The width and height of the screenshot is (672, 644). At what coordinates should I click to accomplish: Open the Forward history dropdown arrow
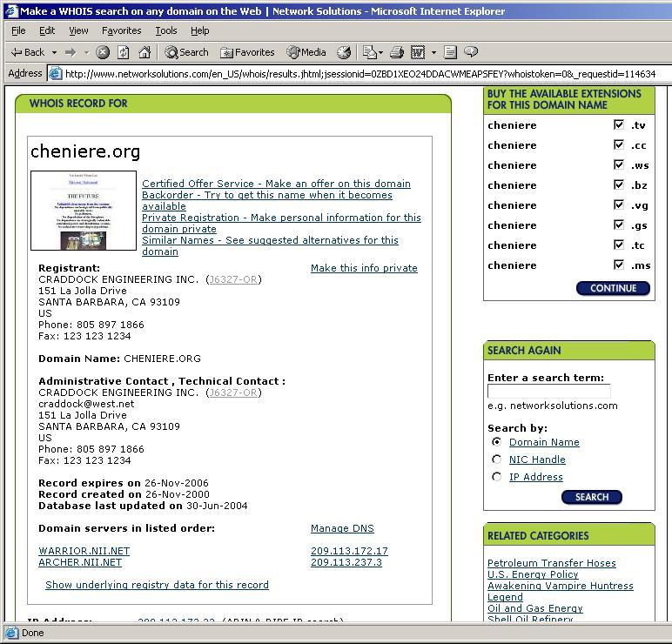86,53
